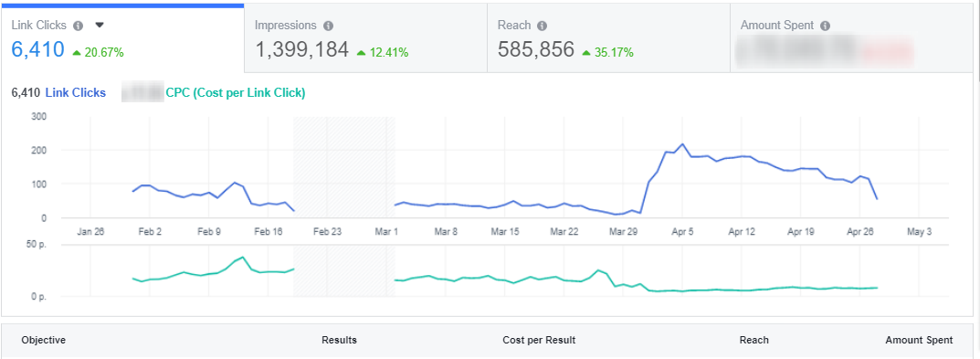Viewport: 980px width, 359px height.
Task: Select the Link Clicks metric tab
Action: pyautogui.click(x=122, y=38)
